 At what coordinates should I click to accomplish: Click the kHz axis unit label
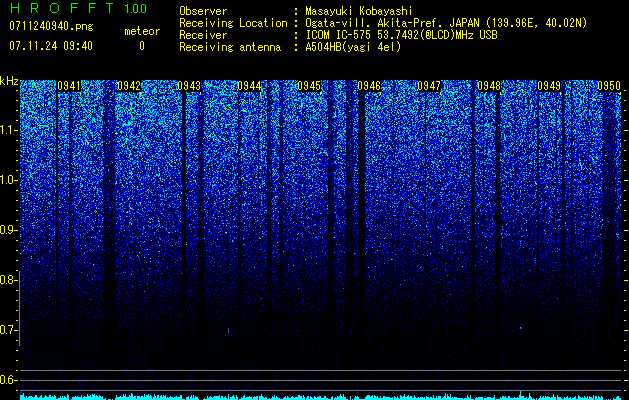(x=9, y=81)
